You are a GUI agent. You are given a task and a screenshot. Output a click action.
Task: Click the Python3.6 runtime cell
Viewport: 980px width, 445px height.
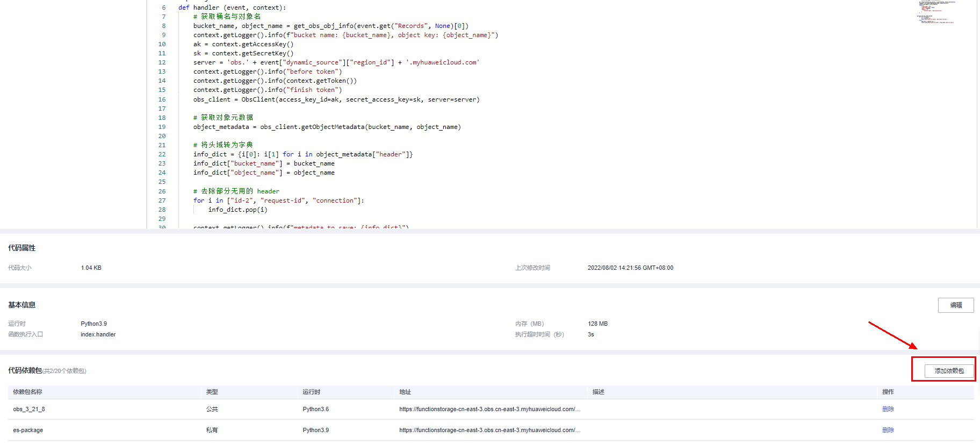tap(316, 410)
